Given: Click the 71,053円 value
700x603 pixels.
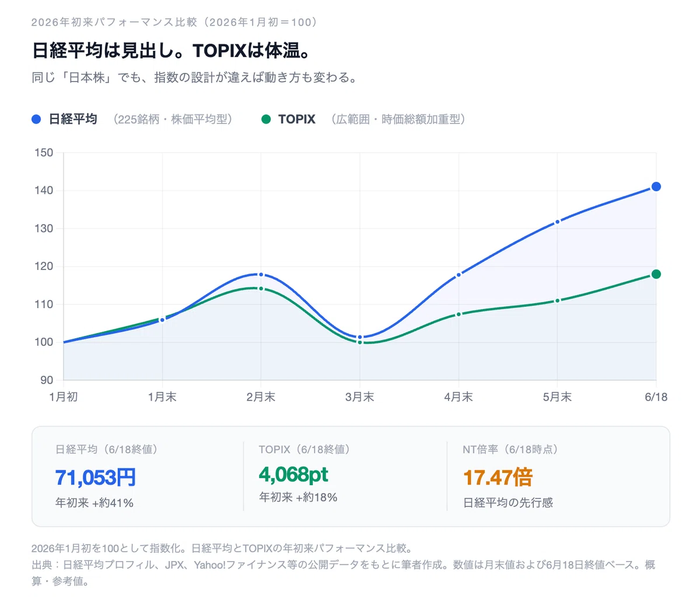Looking at the screenshot, I should tap(96, 478).
